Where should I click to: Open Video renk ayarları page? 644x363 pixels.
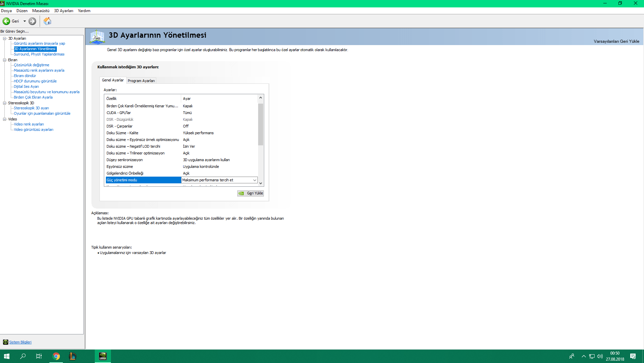tap(29, 124)
